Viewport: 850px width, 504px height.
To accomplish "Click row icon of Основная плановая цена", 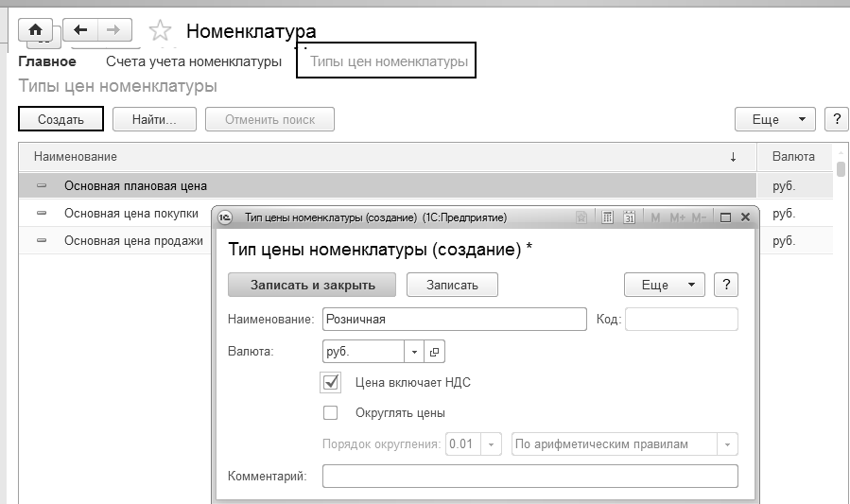I will pyautogui.click(x=42, y=186).
